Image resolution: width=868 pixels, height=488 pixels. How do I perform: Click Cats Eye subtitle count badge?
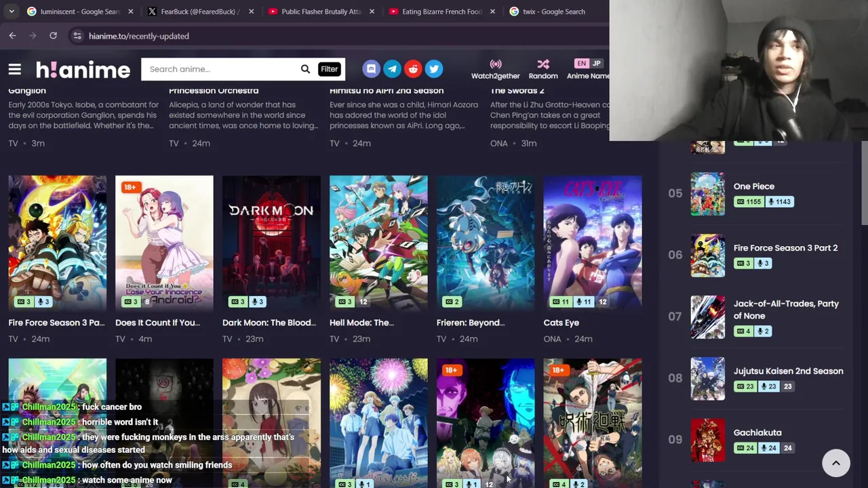point(560,302)
